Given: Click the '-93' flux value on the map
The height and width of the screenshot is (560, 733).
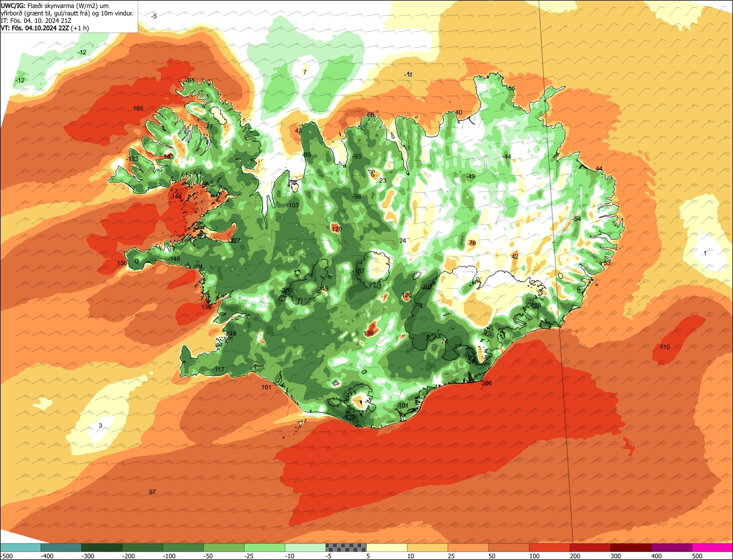Looking at the screenshot, I should tap(357, 157).
